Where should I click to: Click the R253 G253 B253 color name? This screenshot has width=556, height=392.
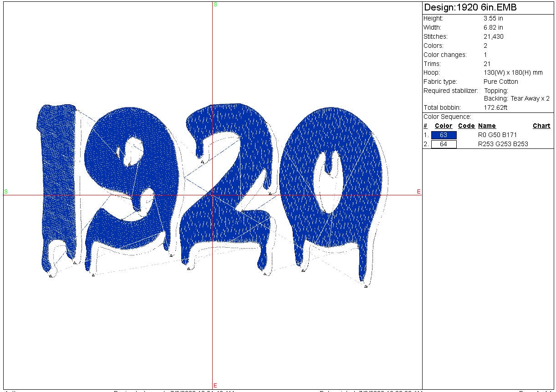tap(503, 144)
